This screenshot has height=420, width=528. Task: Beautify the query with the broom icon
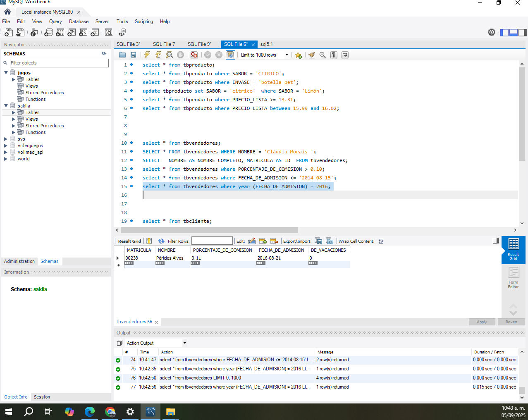pyautogui.click(x=312, y=55)
